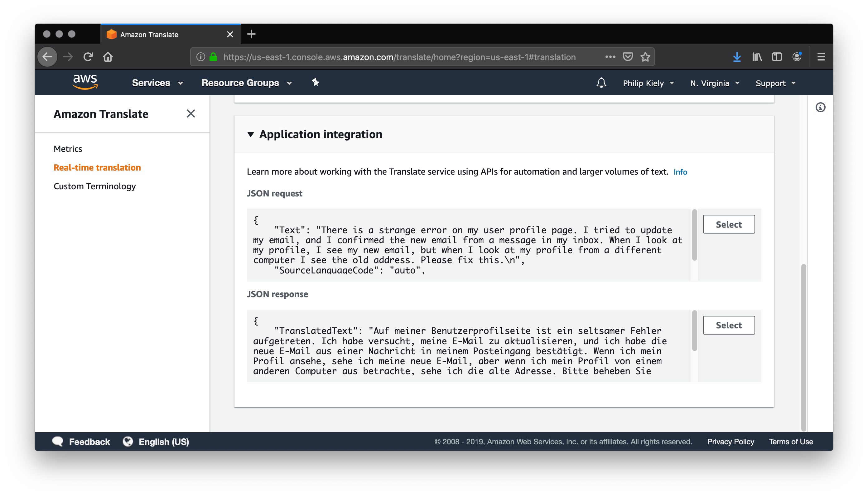
Task: Click the green padlock security icon
Action: (x=213, y=57)
